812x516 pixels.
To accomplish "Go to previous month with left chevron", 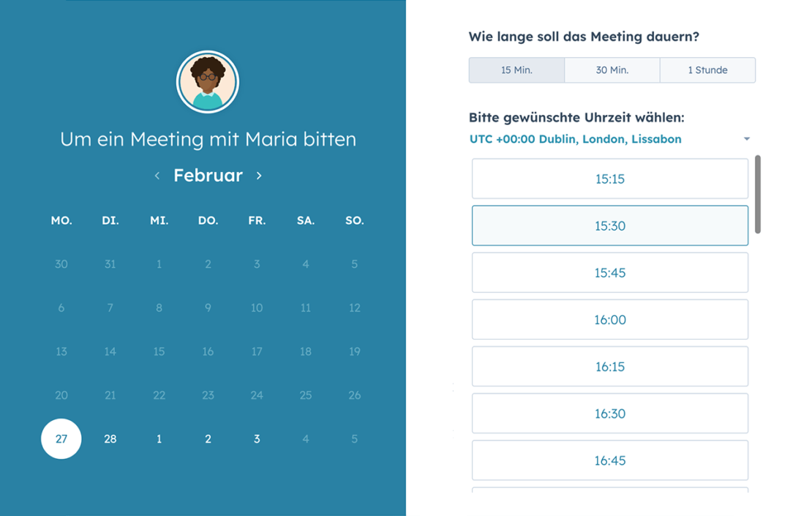I will 157,176.
